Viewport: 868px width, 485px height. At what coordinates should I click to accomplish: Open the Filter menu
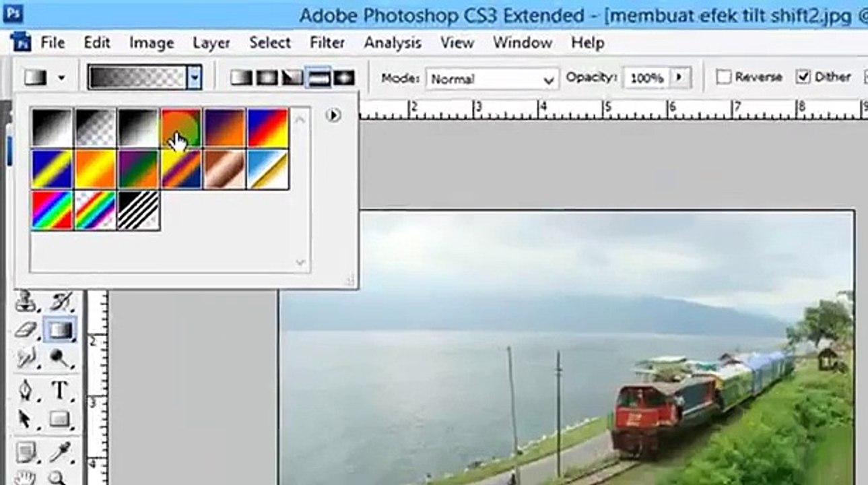coord(327,43)
